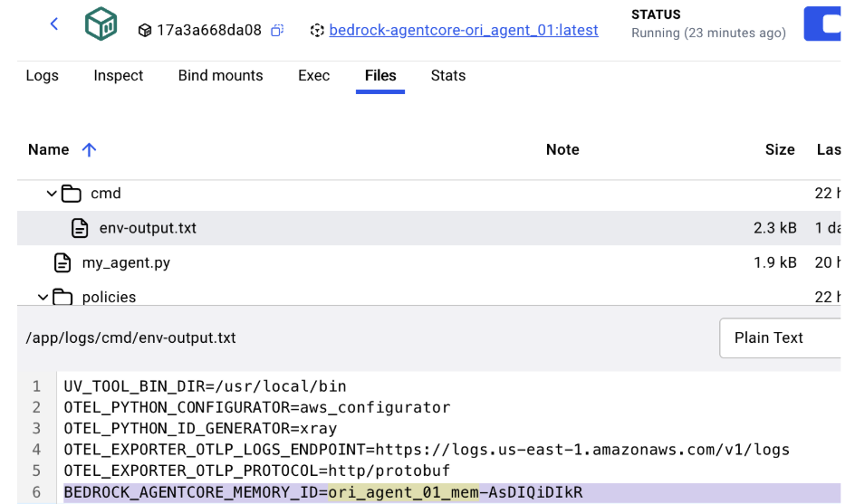The image size is (855, 504).
Task: Click the OTEL_EXPORTER_OTLP_PROTOCOL line
Action: 257,471
